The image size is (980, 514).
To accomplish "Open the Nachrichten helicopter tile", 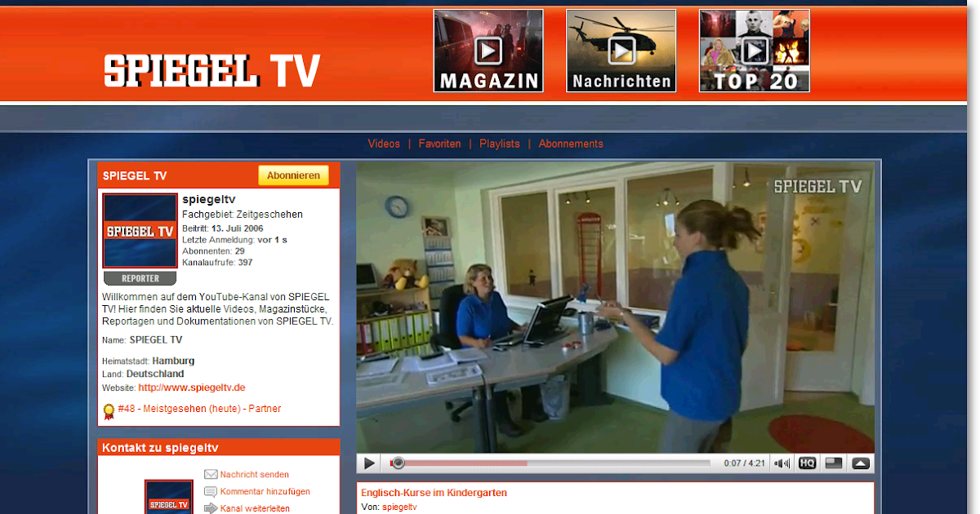I will coord(621,51).
